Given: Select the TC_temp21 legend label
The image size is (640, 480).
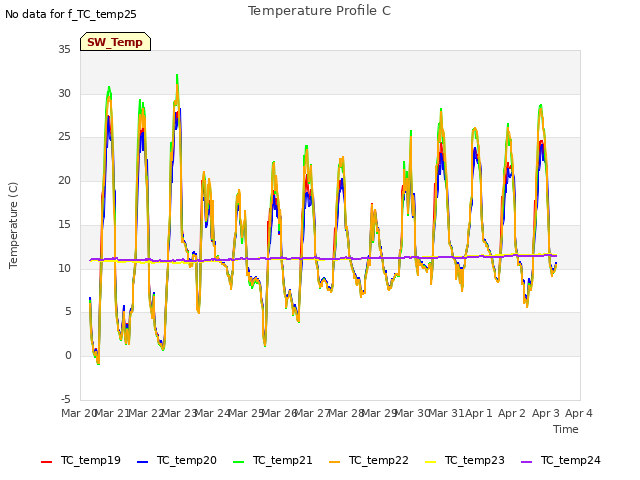Looking at the screenshot, I should coord(282,460).
